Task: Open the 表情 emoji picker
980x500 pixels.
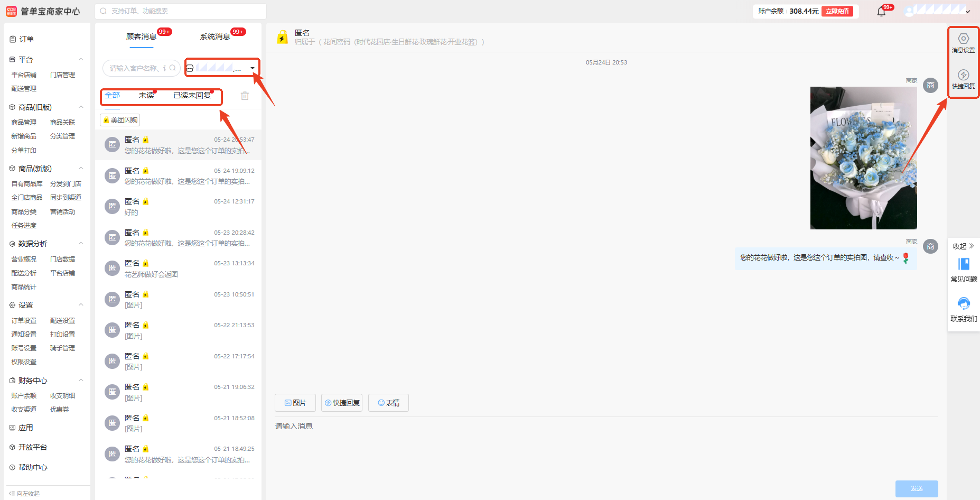Action: [388, 403]
